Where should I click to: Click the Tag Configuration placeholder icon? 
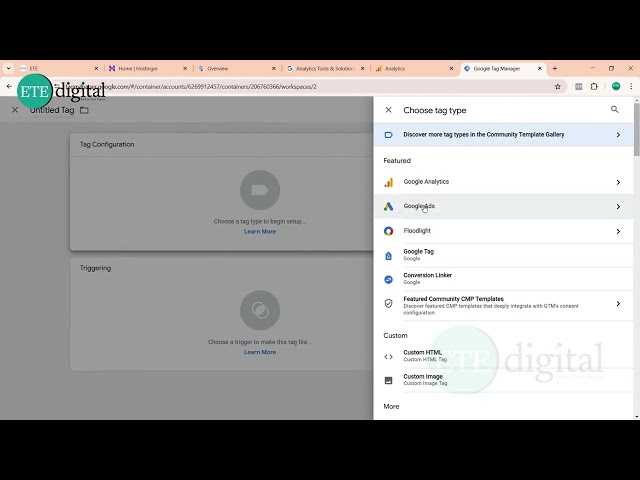click(x=260, y=190)
